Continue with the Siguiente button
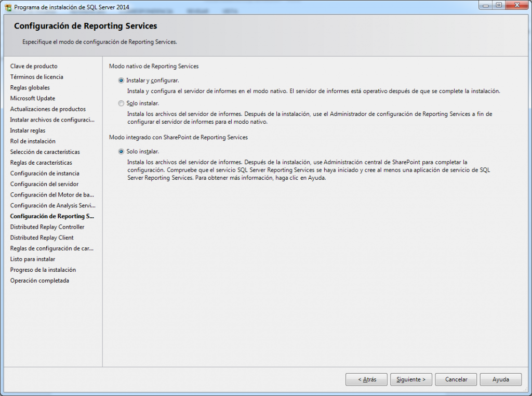Screen dimensions: 532x396 (411, 379)
